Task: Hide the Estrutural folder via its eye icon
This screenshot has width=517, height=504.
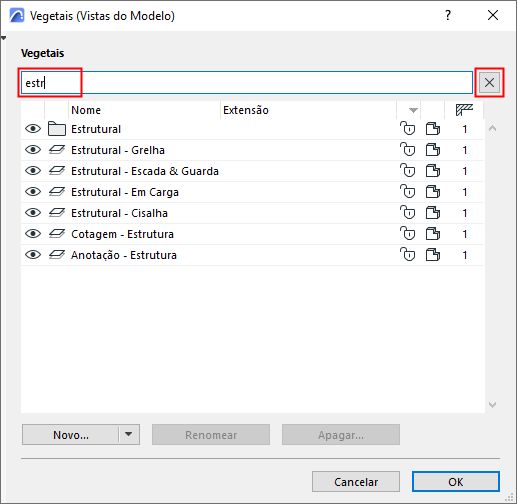Action: (x=33, y=129)
